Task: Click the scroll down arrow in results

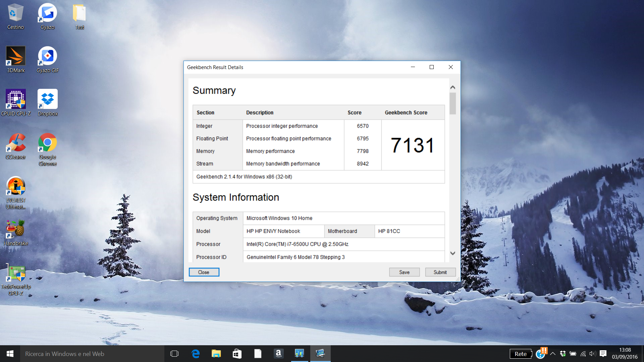Action: click(452, 253)
